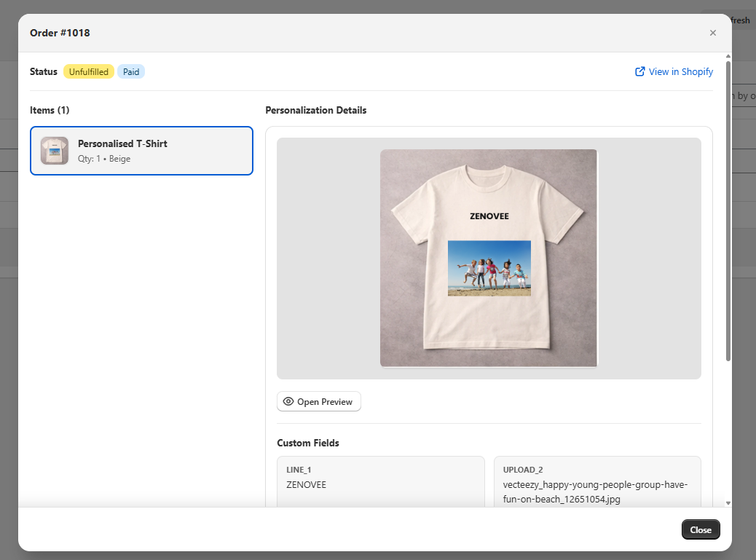Click the Items (1) section heading
The image size is (756, 560).
coord(50,110)
